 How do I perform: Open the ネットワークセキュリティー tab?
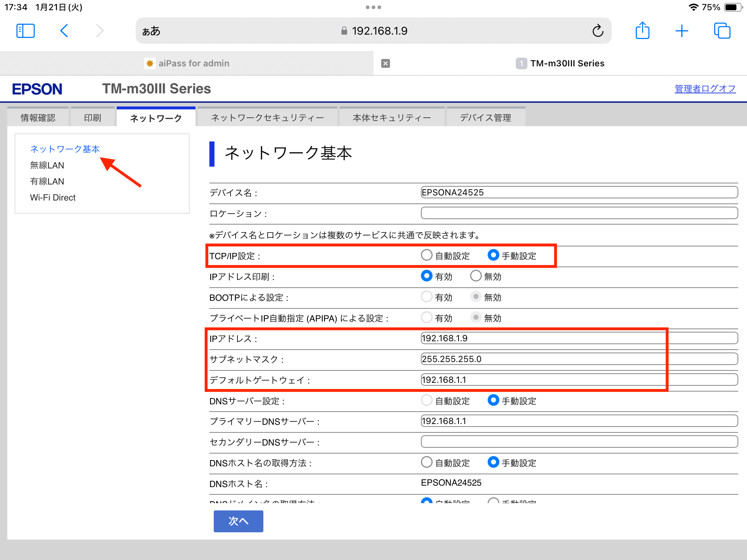click(267, 117)
